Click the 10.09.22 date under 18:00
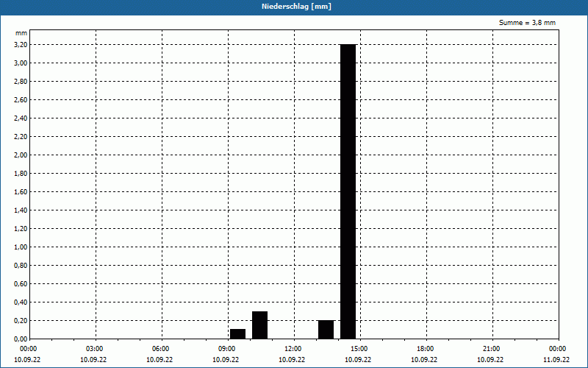The image size is (588, 368). pos(424,360)
